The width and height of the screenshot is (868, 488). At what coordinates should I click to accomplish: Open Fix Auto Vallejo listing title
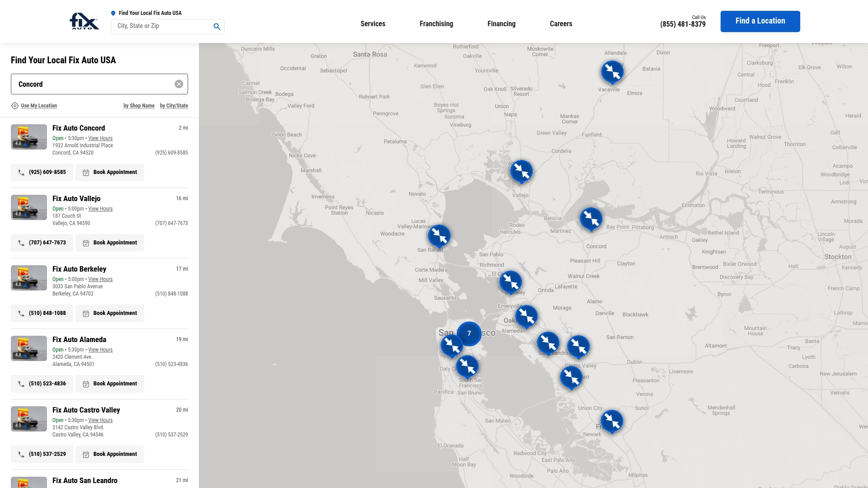coord(76,199)
